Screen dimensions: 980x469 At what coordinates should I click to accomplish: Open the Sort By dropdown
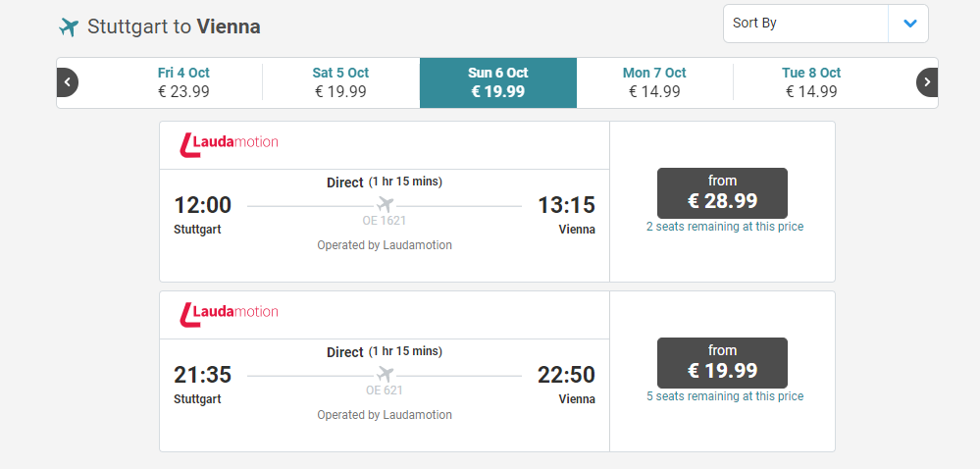805,24
